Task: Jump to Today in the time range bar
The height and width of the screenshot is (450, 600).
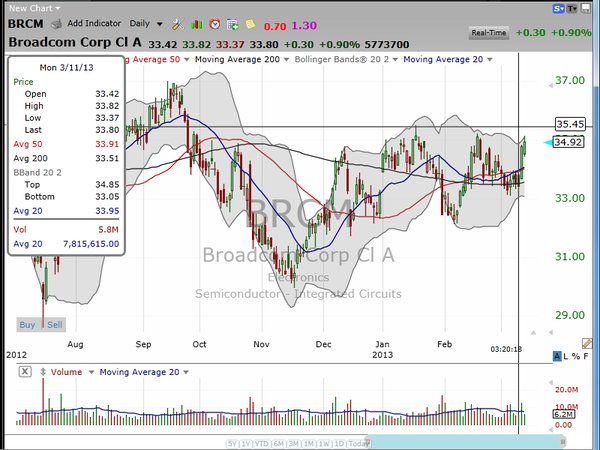Action: [359, 444]
